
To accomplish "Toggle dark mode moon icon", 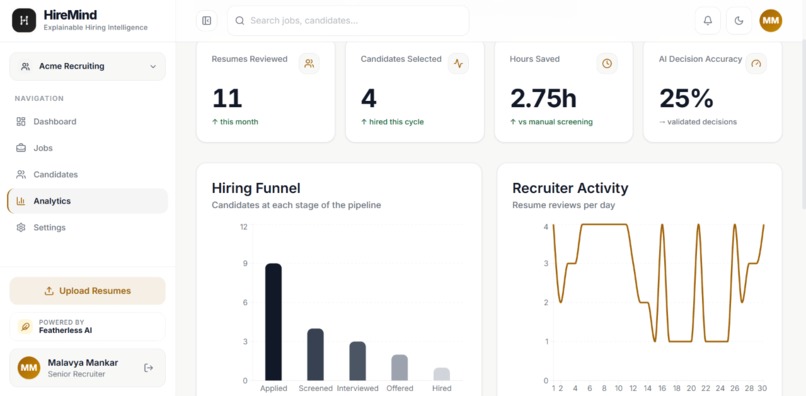I will tap(739, 21).
